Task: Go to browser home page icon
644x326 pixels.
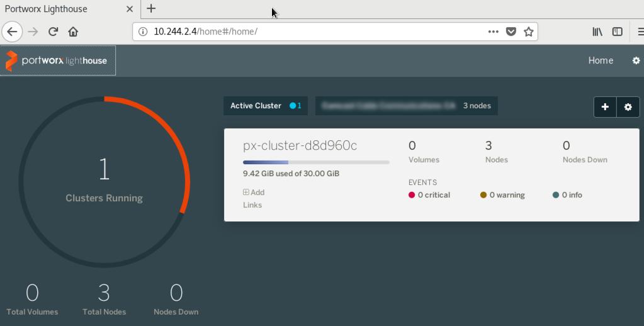Action: point(73,31)
